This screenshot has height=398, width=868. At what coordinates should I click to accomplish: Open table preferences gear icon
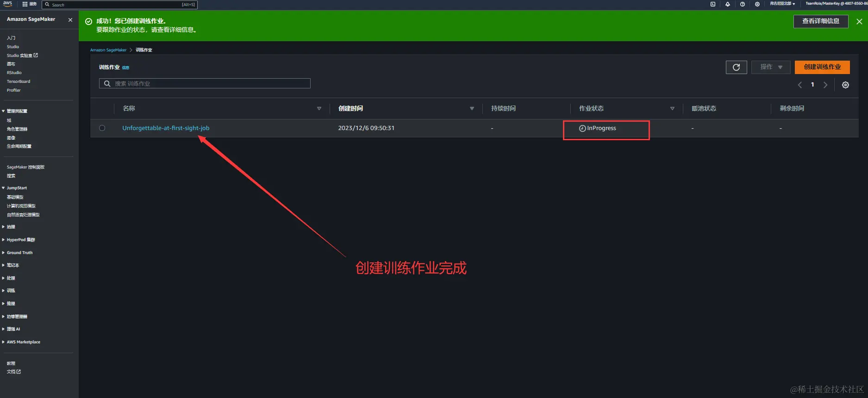pyautogui.click(x=845, y=85)
